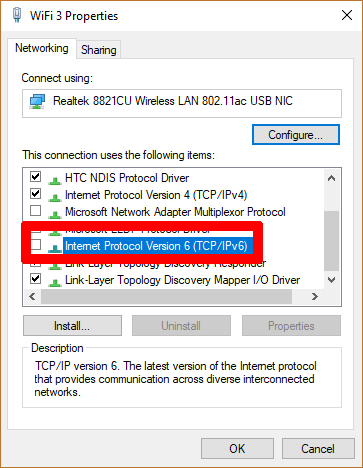363x468 pixels.
Task: Click the list's scroll down arrow
Action: pyautogui.click(x=331, y=280)
